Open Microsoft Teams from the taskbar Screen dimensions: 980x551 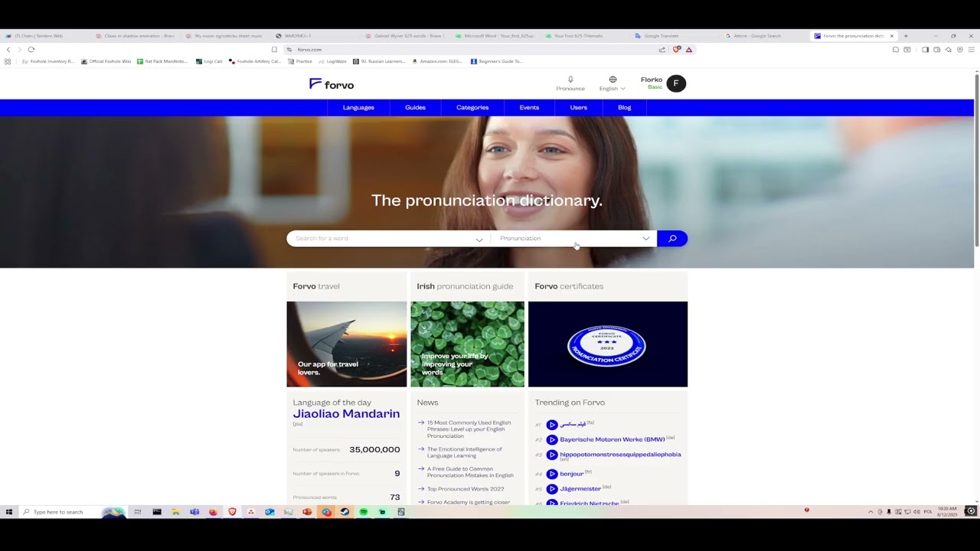(x=194, y=512)
